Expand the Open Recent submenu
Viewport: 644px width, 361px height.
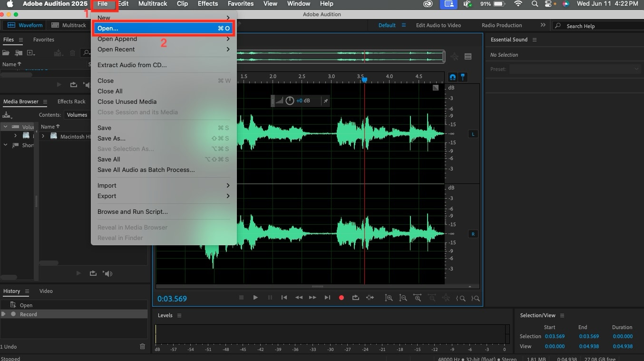coord(164,50)
